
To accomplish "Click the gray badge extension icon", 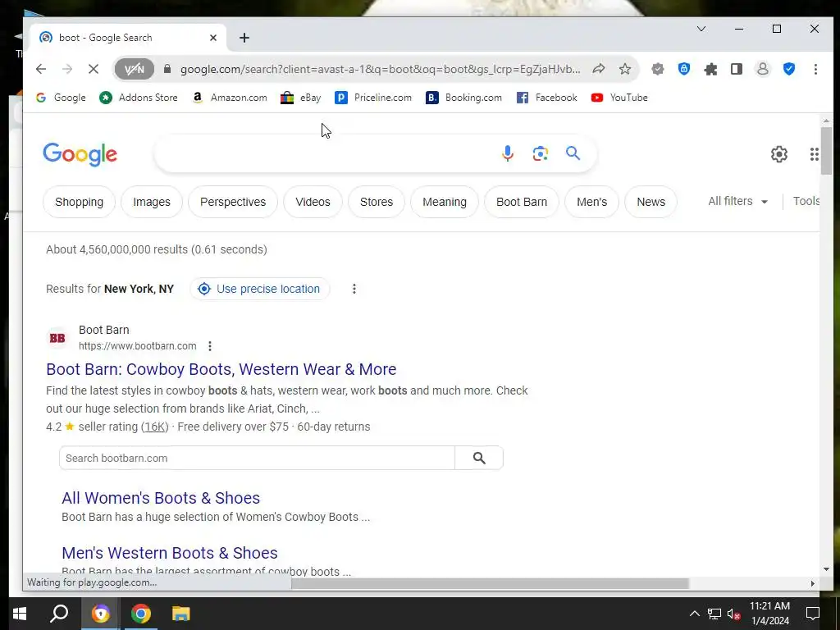I will [x=658, y=69].
